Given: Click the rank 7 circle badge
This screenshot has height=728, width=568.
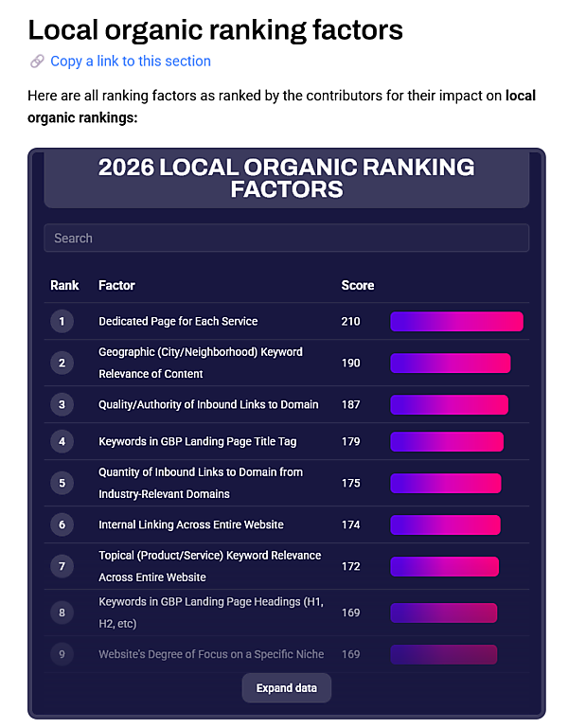Looking at the screenshot, I should (x=62, y=566).
